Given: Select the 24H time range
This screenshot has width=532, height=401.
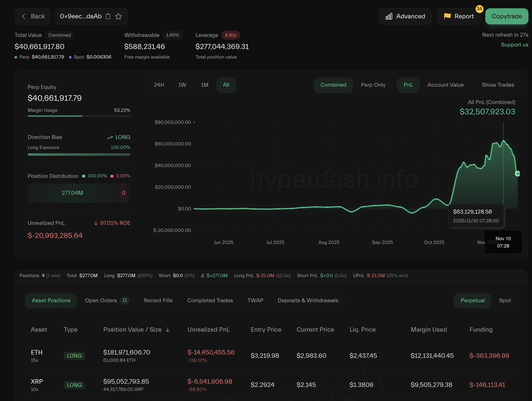Looking at the screenshot, I should 159,85.
